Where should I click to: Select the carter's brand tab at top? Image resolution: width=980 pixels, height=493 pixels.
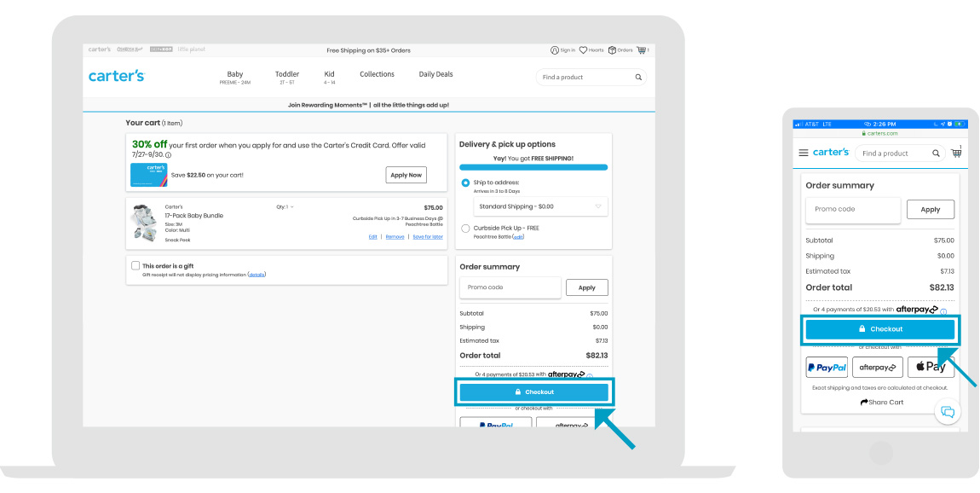click(x=100, y=49)
